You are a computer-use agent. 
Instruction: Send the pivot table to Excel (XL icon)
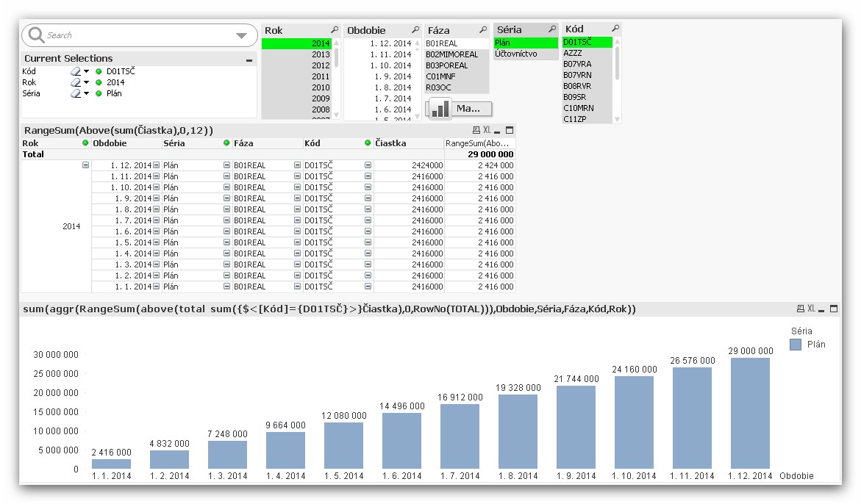coord(487,130)
